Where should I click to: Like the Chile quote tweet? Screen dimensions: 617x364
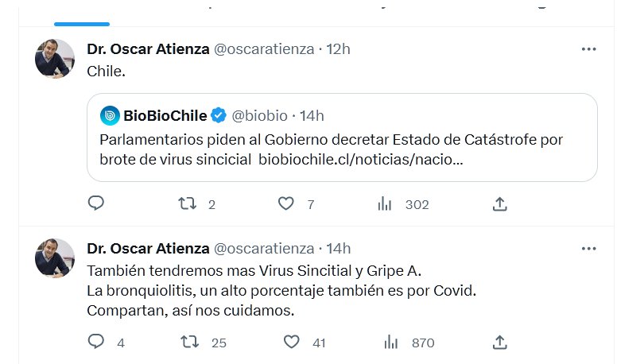coord(286,204)
